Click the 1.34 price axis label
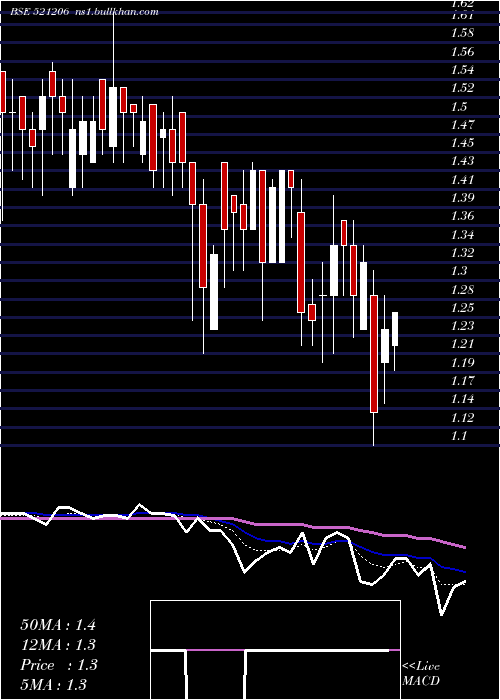The image size is (500, 700). pyautogui.click(x=462, y=234)
